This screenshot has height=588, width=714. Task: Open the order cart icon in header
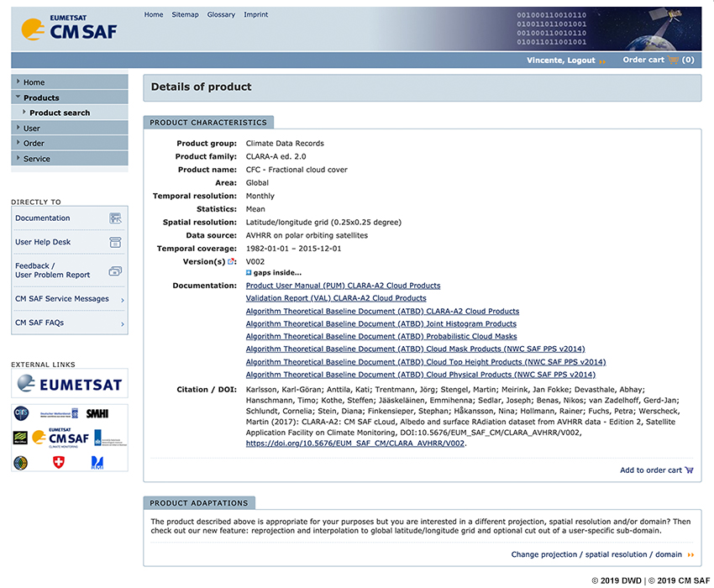pyautogui.click(x=673, y=60)
